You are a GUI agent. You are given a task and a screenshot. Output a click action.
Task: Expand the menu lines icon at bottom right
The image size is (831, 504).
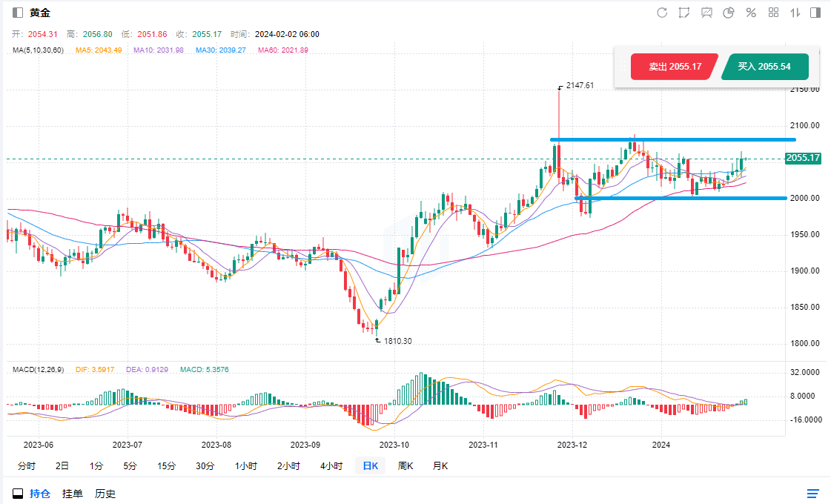pyautogui.click(x=812, y=494)
